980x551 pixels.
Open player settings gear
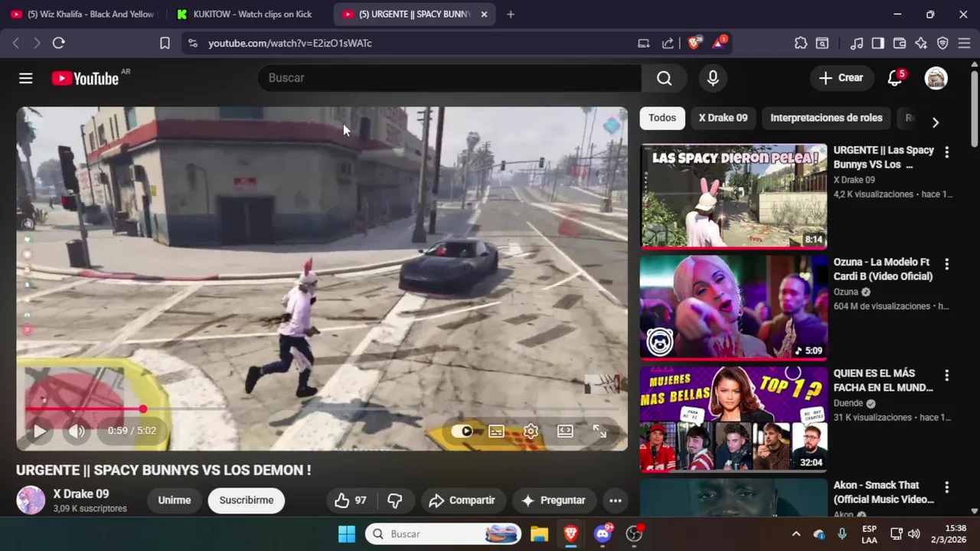tap(531, 431)
